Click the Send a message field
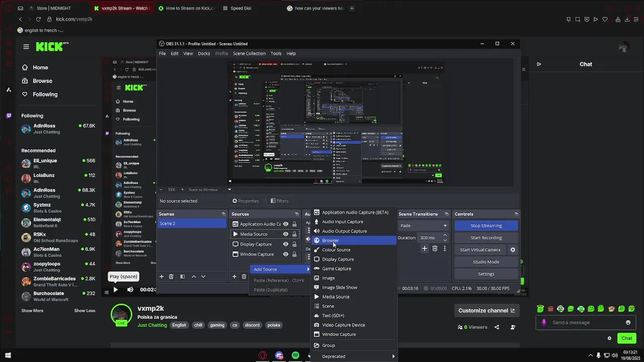This screenshot has width=644, height=362. [x=586, y=323]
